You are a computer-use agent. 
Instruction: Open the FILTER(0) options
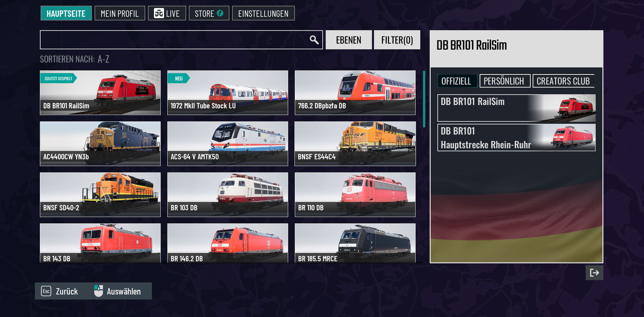click(397, 40)
